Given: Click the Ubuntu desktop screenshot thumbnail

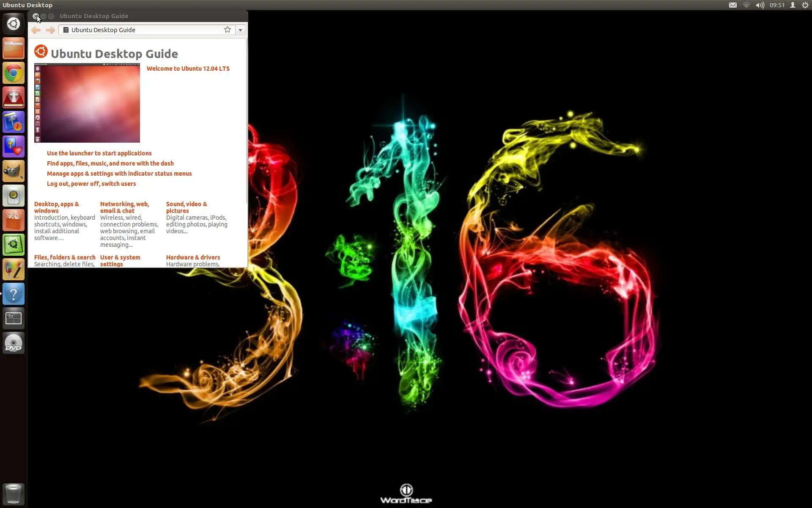Looking at the screenshot, I should tap(87, 103).
